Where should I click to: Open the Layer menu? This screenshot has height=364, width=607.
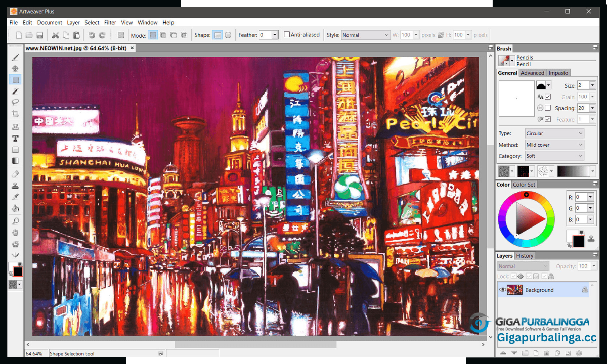point(73,23)
